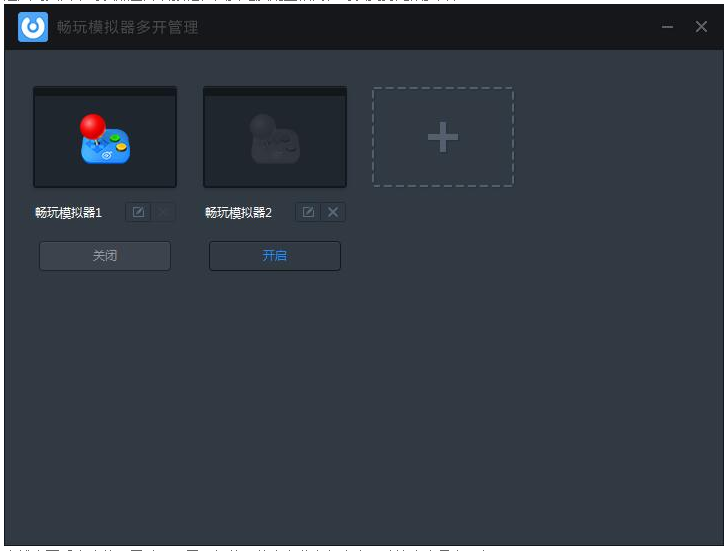Click the 畅玩模拟器2 name label

pyautogui.click(x=238, y=213)
